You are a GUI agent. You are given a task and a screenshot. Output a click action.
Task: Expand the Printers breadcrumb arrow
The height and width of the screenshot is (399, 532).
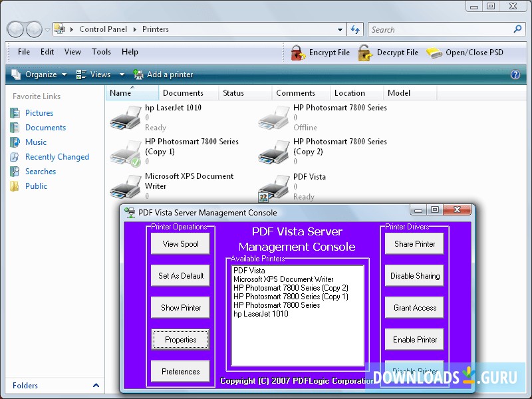[135, 29]
